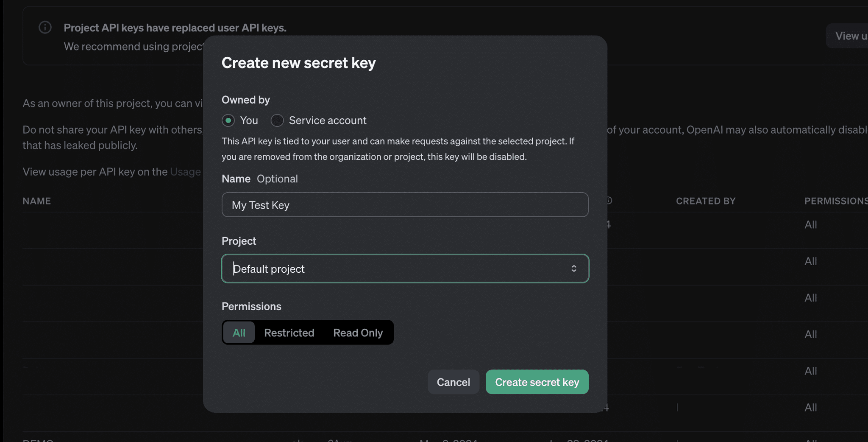Select the "You" owner radio button
This screenshot has width=868, height=442.
(x=228, y=120)
